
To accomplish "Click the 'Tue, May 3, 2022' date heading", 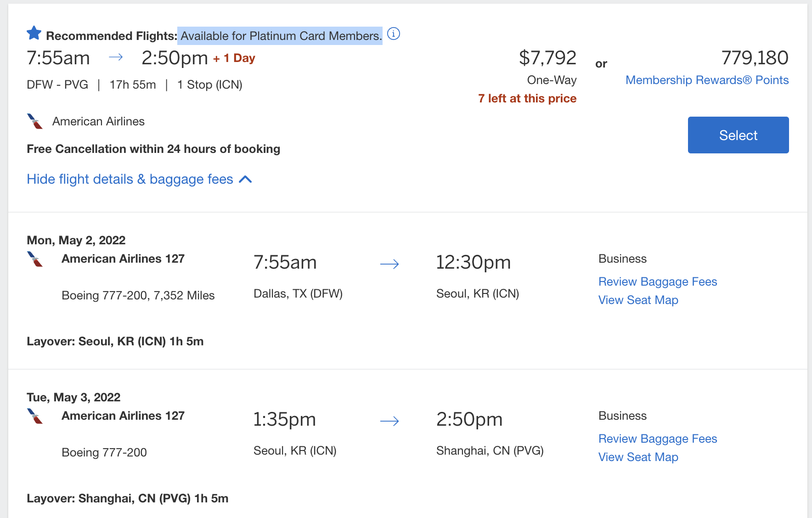I will click(x=73, y=397).
